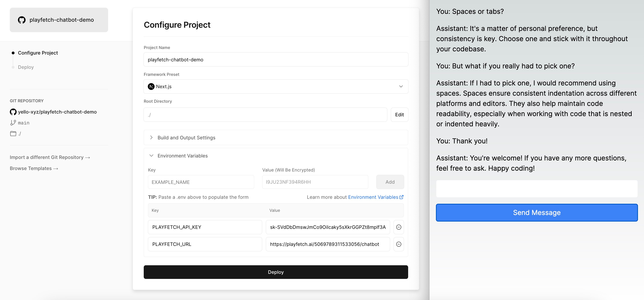This screenshot has height=300, width=644.
Task: Remove the PLAYFETCH_URL variable with minus icon
Action: (x=399, y=244)
